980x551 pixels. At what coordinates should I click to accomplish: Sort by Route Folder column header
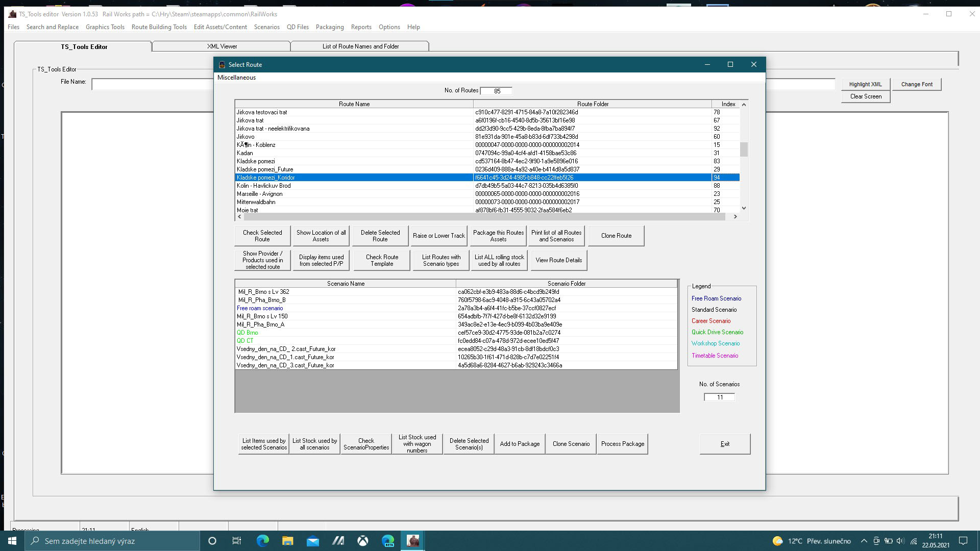(593, 104)
